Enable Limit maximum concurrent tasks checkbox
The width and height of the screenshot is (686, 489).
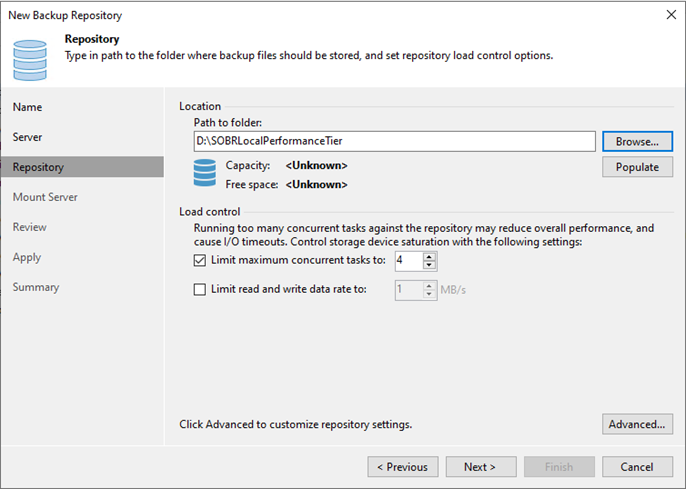(x=200, y=261)
